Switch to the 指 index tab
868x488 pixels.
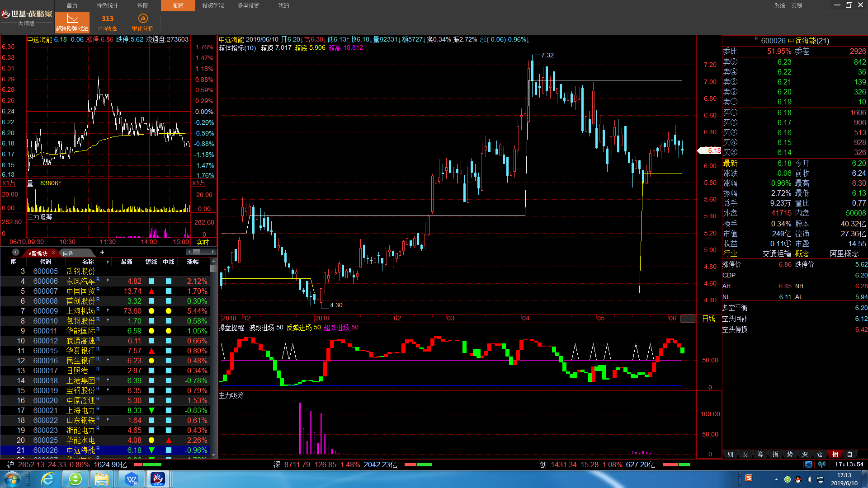(x=775, y=454)
